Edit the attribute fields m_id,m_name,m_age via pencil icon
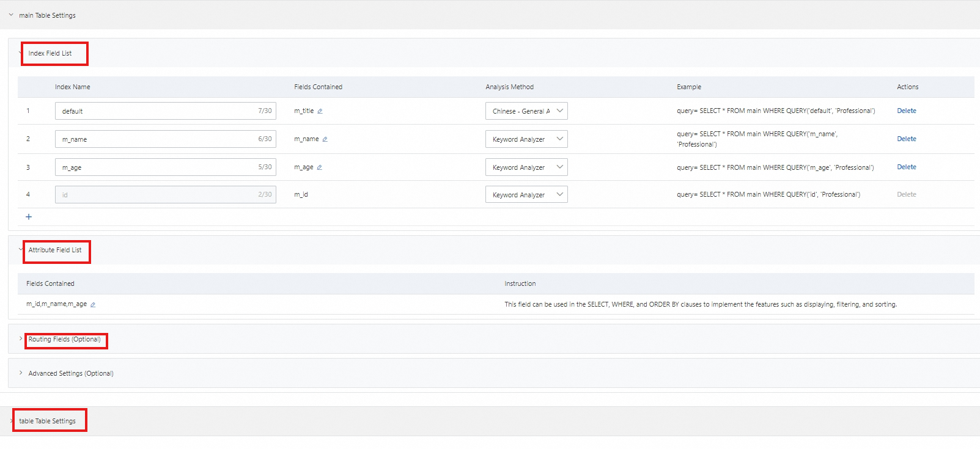The image size is (980, 449). (93, 304)
